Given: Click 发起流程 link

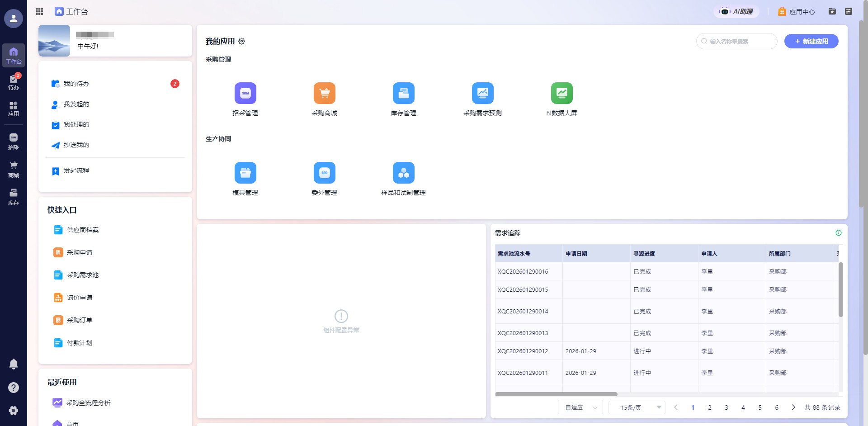Looking at the screenshot, I should click(x=76, y=170).
